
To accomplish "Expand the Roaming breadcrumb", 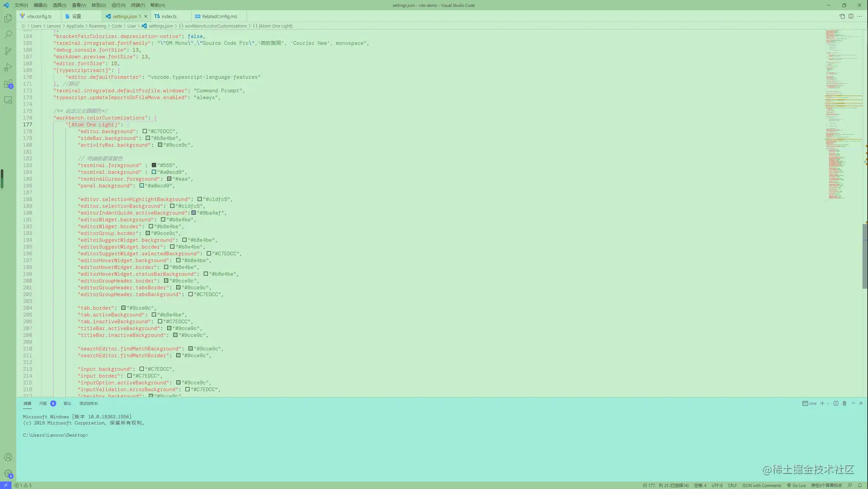I will [97, 26].
